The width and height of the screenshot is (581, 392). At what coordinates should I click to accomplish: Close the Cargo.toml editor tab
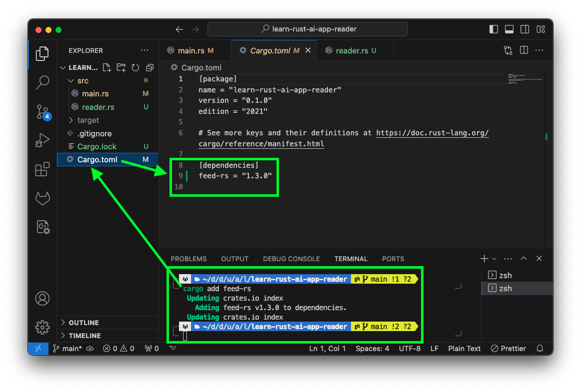click(x=308, y=50)
